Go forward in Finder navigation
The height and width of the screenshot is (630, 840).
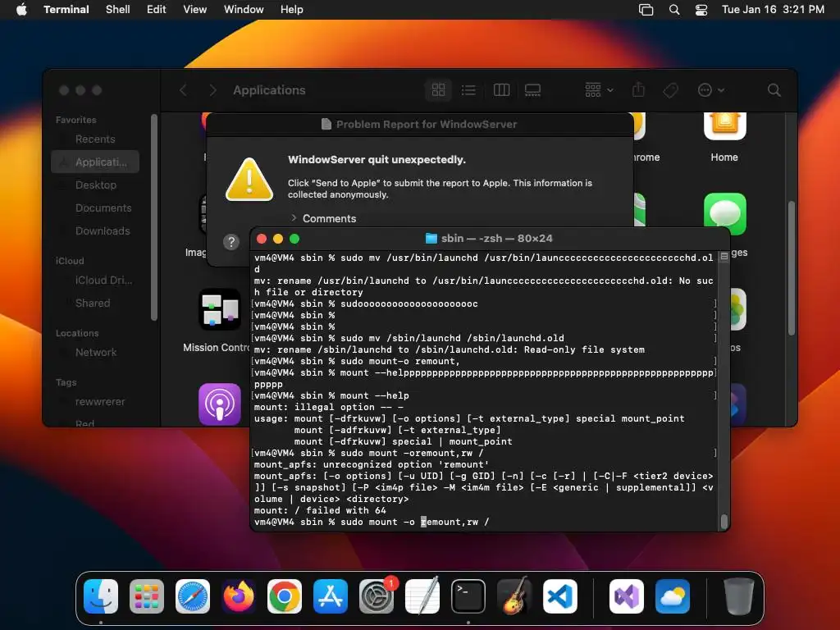point(212,90)
